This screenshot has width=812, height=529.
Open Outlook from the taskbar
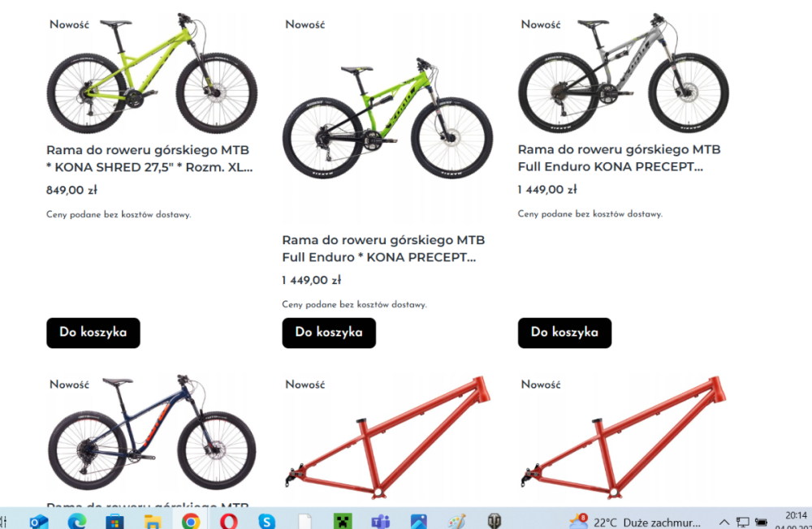click(39, 521)
